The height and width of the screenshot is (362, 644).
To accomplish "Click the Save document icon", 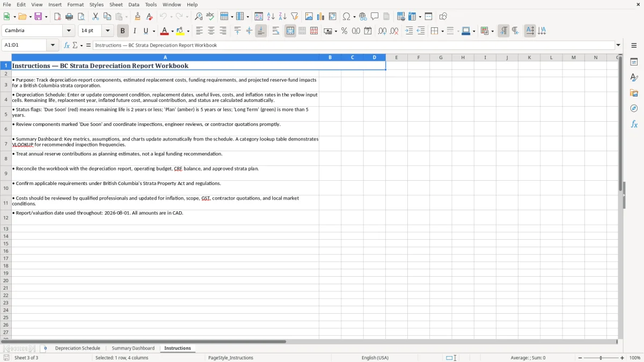I will click(x=38, y=17).
